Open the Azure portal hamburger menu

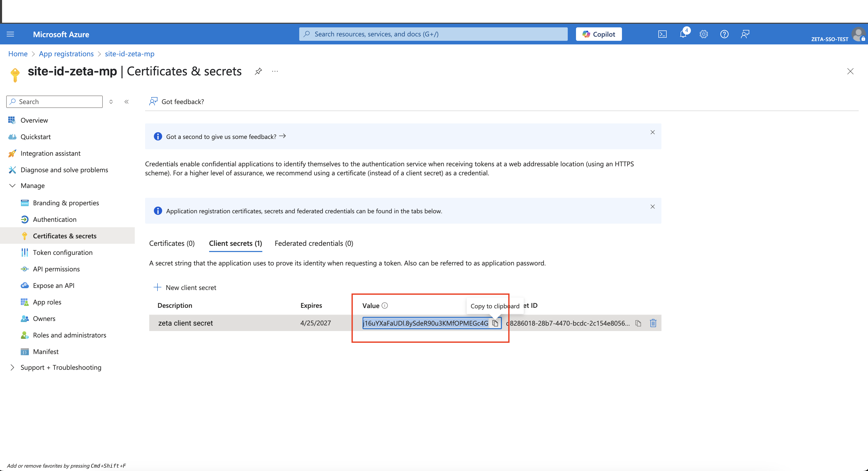pyautogui.click(x=10, y=34)
